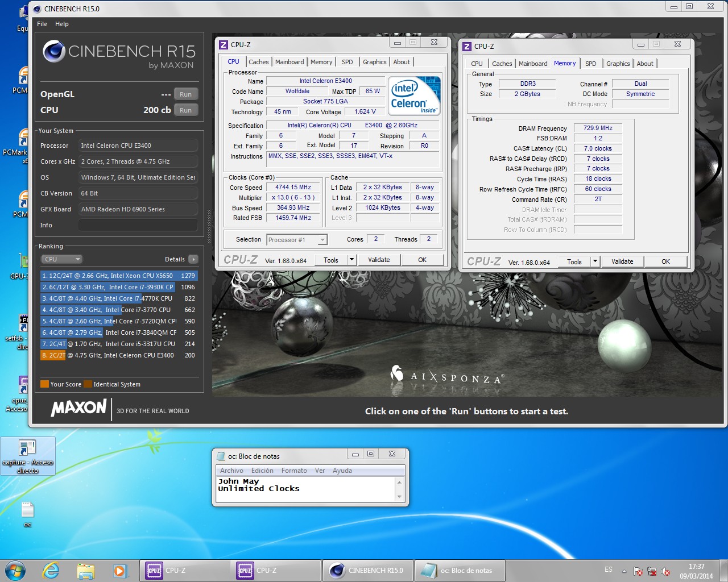Screen dimensions: 728x582
Task: Select ranking row Core i7-4770K
Action: coord(118,298)
